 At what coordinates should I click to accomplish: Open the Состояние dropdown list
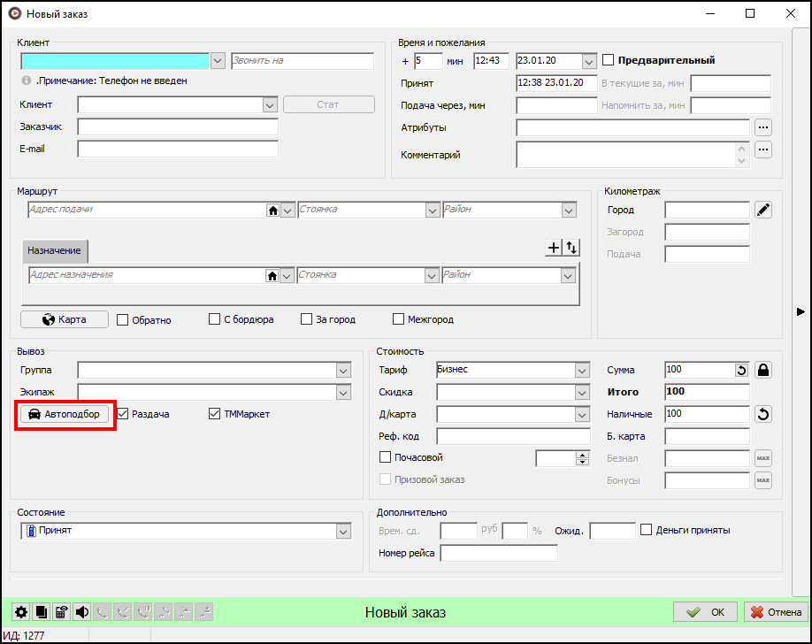click(x=343, y=531)
